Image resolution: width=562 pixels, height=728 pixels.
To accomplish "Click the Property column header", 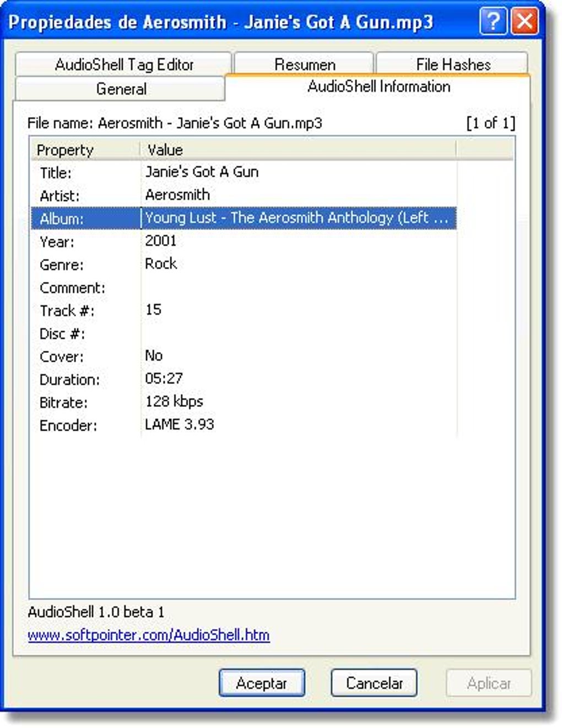I will 85,150.
